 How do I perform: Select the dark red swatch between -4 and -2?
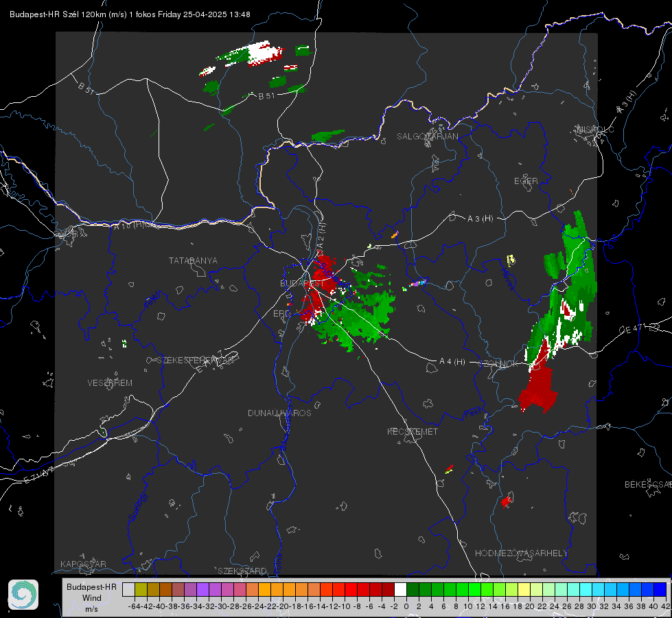tap(389, 589)
